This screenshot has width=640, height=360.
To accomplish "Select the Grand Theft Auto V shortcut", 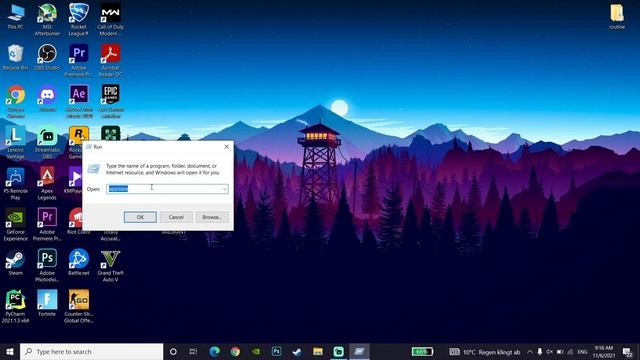I will click(110, 265).
